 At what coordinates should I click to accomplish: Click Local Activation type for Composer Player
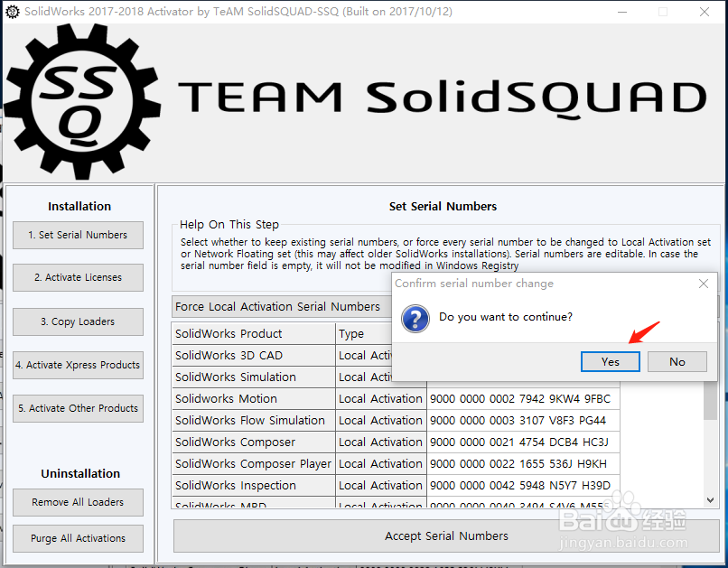pyautogui.click(x=381, y=463)
